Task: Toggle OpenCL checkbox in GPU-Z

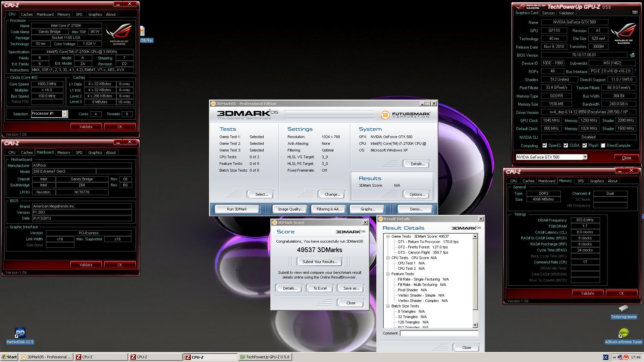Action: pyautogui.click(x=545, y=145)
